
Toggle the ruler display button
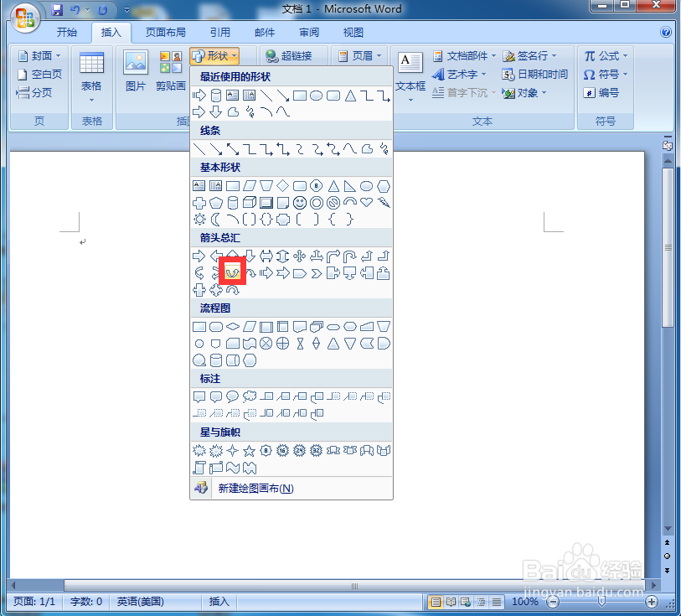(668, 144)
